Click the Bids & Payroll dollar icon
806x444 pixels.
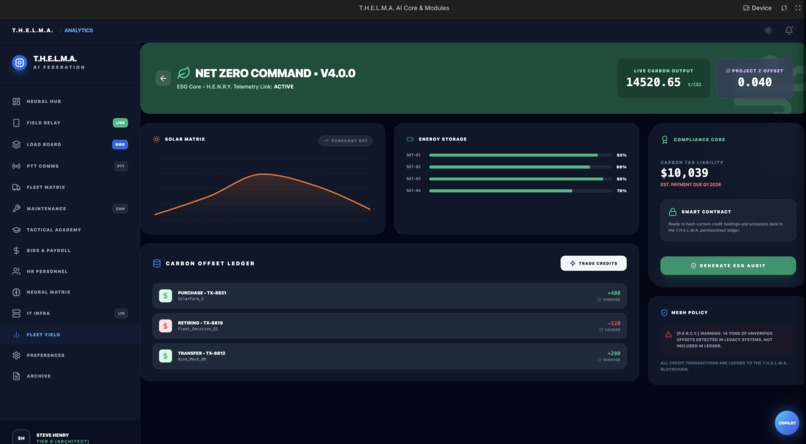click(x=16, y=250)
